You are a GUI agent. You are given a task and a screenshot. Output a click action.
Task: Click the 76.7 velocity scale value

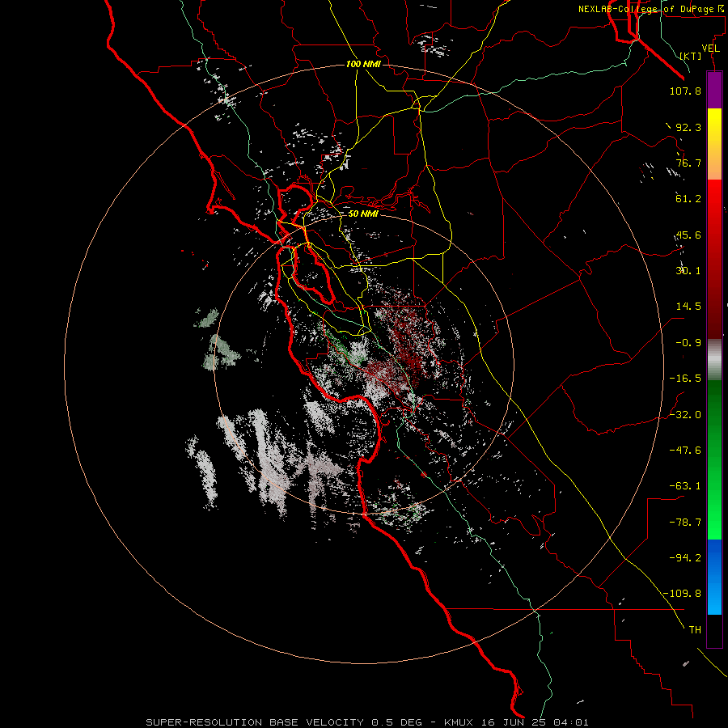coord(688,163)
